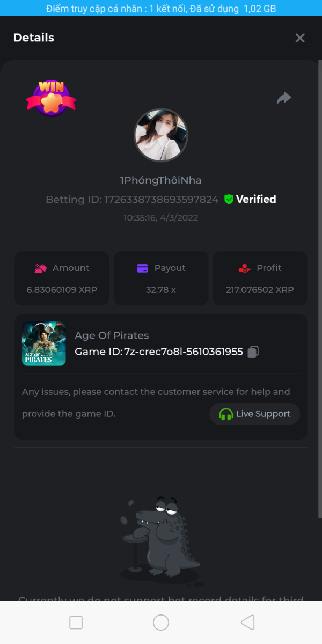Tap the WIN star badge
322x644 pixels.
click(52, 98)
